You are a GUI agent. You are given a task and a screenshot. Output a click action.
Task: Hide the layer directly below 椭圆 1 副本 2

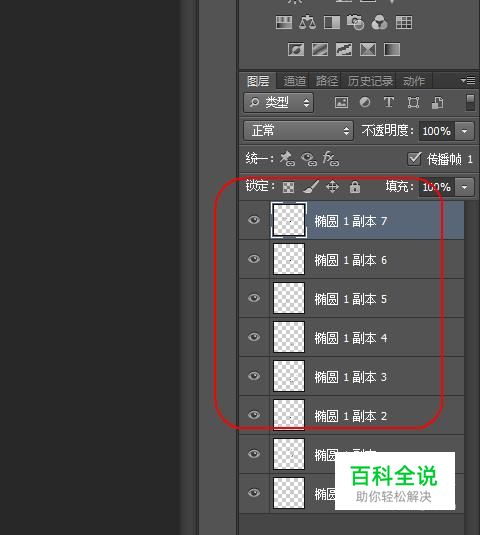[x=254, y=454]
